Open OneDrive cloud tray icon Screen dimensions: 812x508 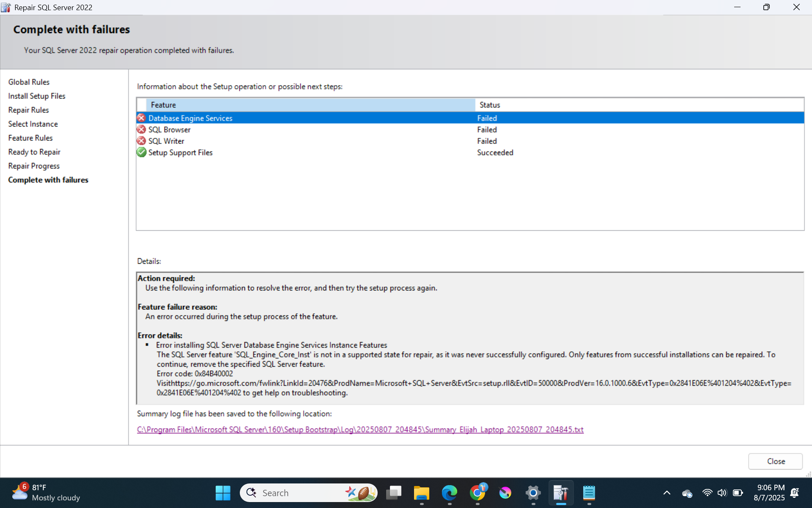[687, 493]
